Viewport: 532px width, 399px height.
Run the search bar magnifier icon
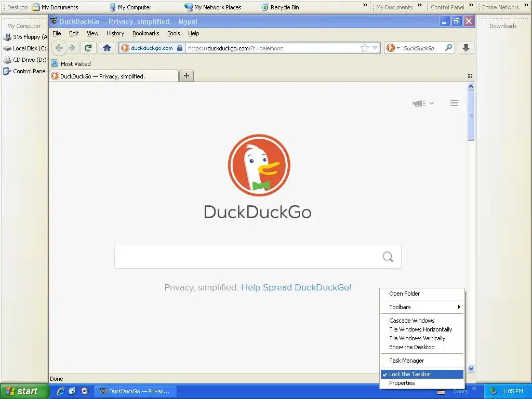tap(448, 47)
